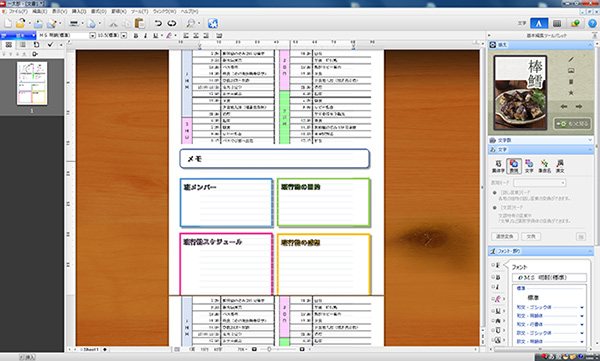The width and height of the screenshot is (600, 361).
Task: Click the blue puzzle piece icon in toolbar
Action: 213,23
